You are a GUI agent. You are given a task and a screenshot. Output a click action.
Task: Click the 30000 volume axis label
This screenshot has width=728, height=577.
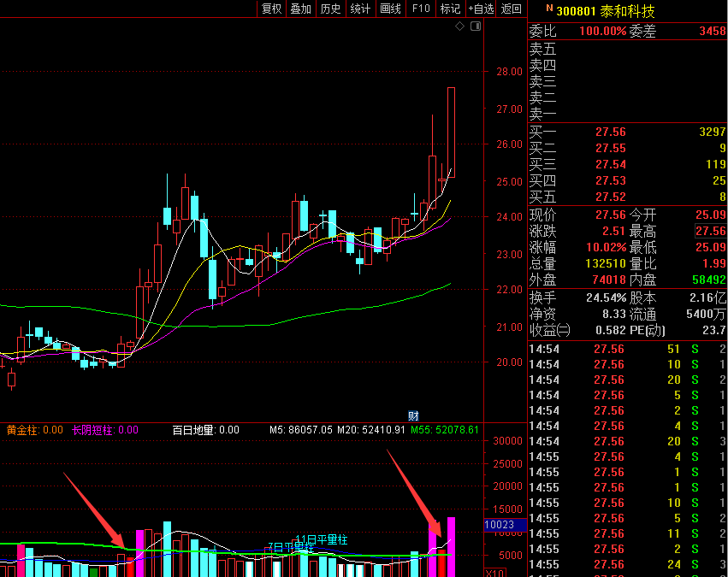507,440
